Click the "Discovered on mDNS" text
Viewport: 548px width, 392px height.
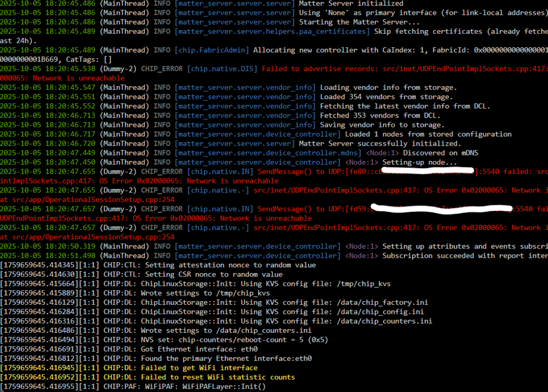coord(441,153)
